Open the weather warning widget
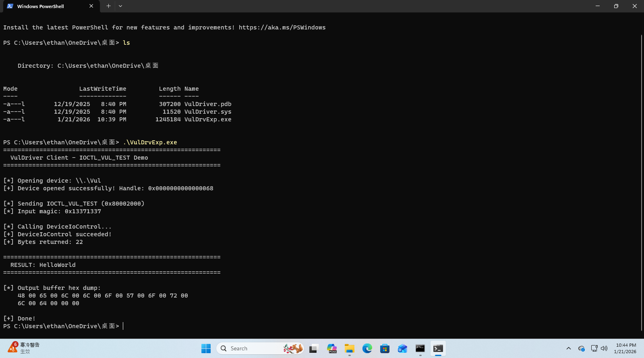 24,348
